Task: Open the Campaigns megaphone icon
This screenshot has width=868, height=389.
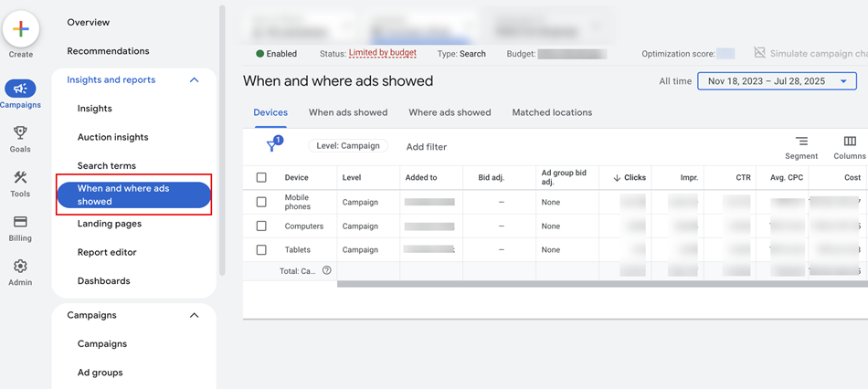Action: click(x=20, y=89)
